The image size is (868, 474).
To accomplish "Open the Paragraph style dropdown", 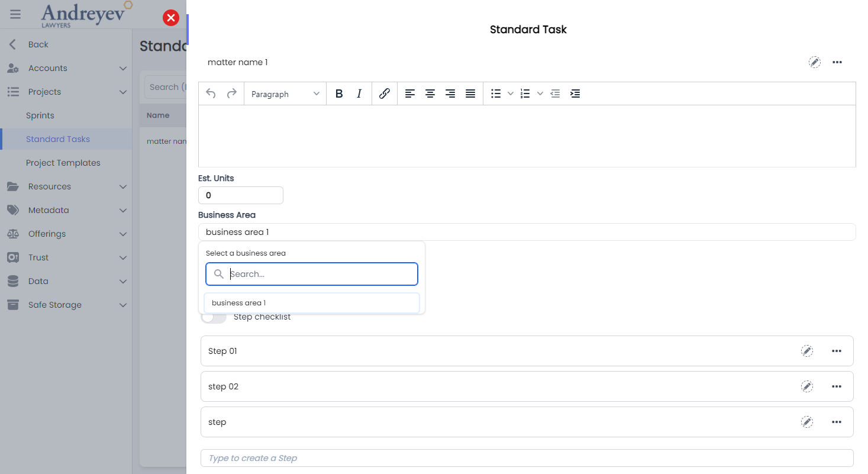I will click(x=285, y=93).
